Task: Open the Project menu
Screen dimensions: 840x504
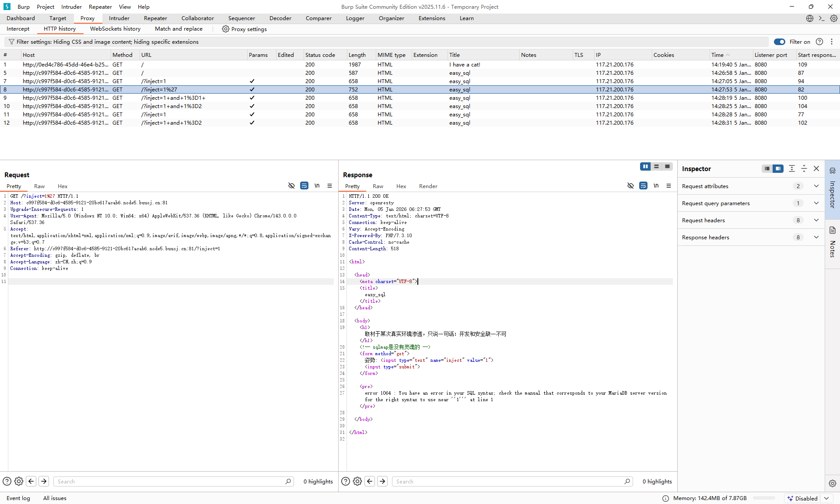Action: pyautogui.click(x=45, y=7)
